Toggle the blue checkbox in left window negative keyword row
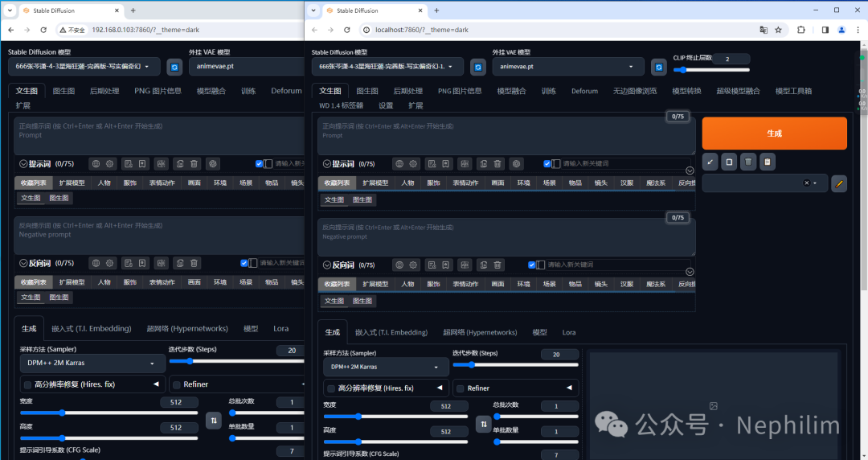Screen dimensions: 868x460 click(x=244, y=263)
